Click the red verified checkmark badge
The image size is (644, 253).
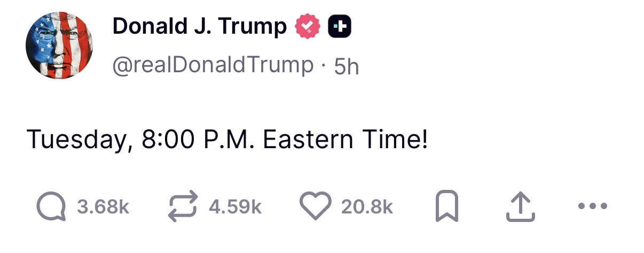pyautogui.click(x=307, y=27)
